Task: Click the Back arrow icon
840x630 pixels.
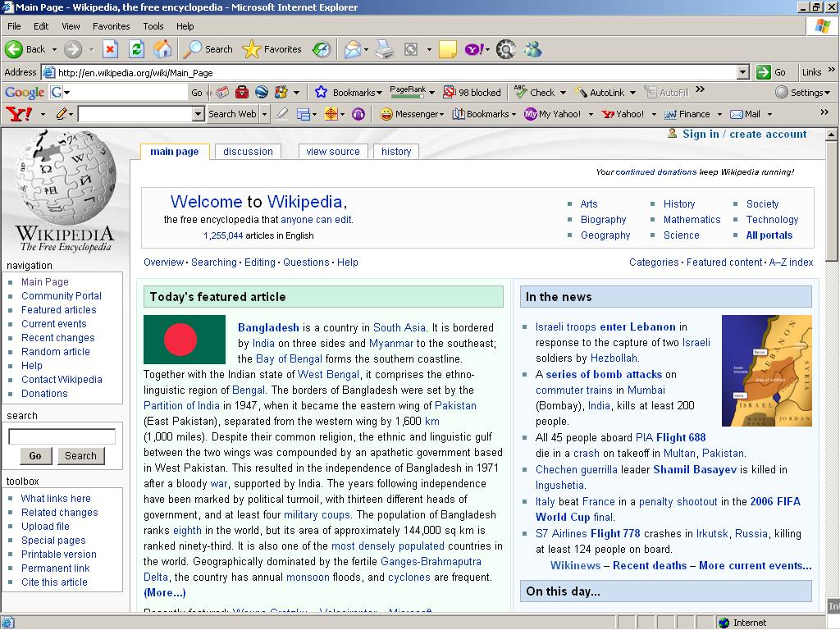Action: 14,49
